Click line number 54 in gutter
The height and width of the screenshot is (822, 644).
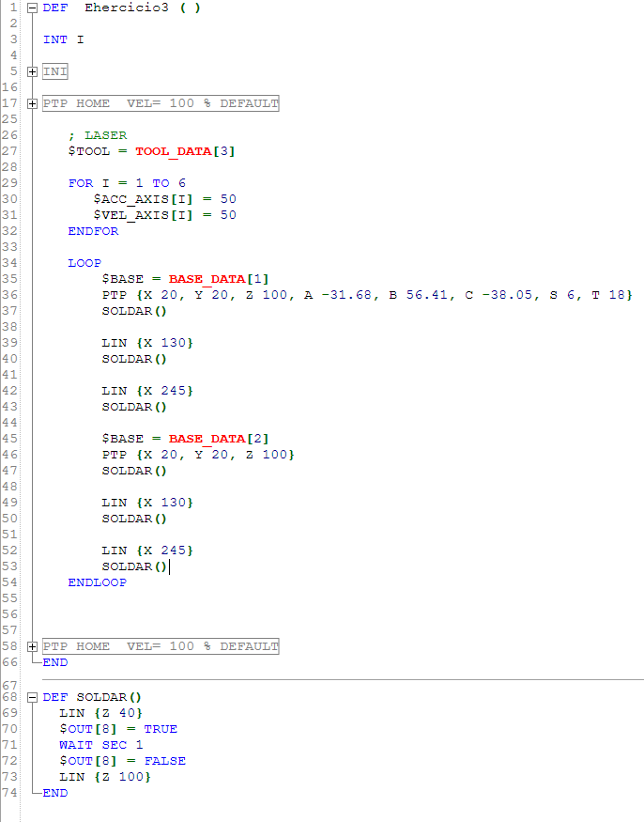[9, 582]
